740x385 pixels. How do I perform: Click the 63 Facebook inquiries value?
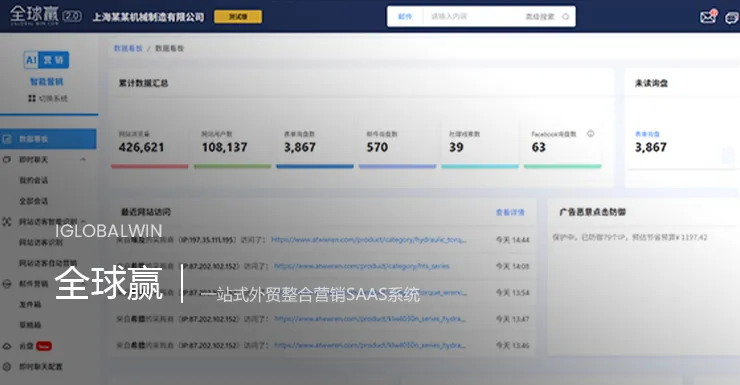coord(538,147)
